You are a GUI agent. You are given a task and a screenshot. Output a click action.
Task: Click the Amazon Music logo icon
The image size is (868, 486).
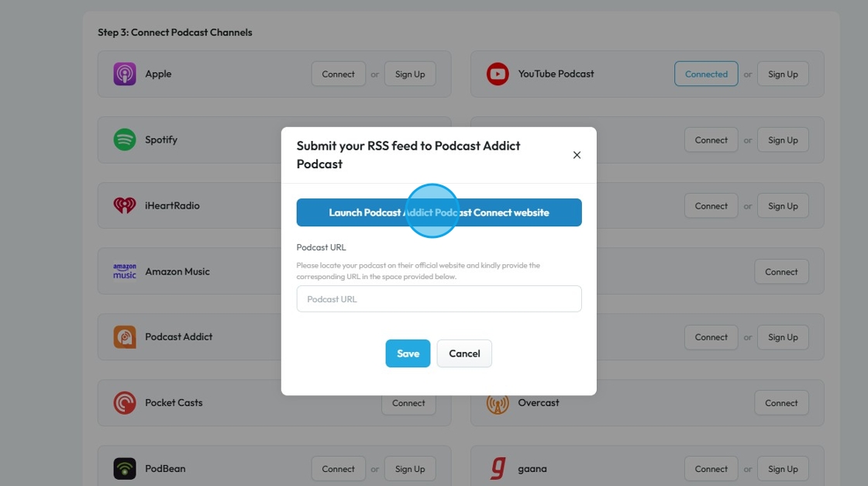tap(124, 271)
